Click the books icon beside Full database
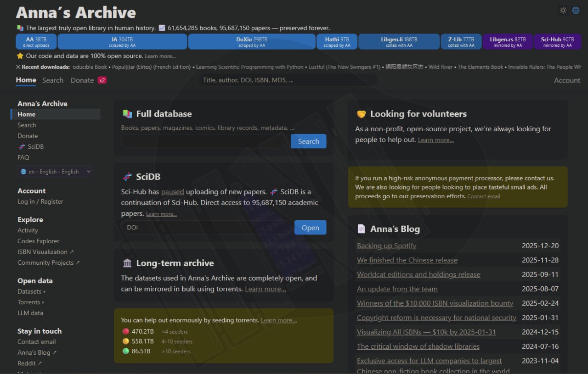This screenshot has height=374, width=588. point(127,114)
